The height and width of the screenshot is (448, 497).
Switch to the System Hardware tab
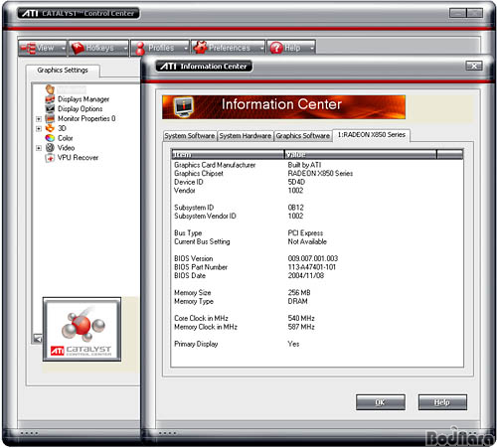click(x=246, y=136)
